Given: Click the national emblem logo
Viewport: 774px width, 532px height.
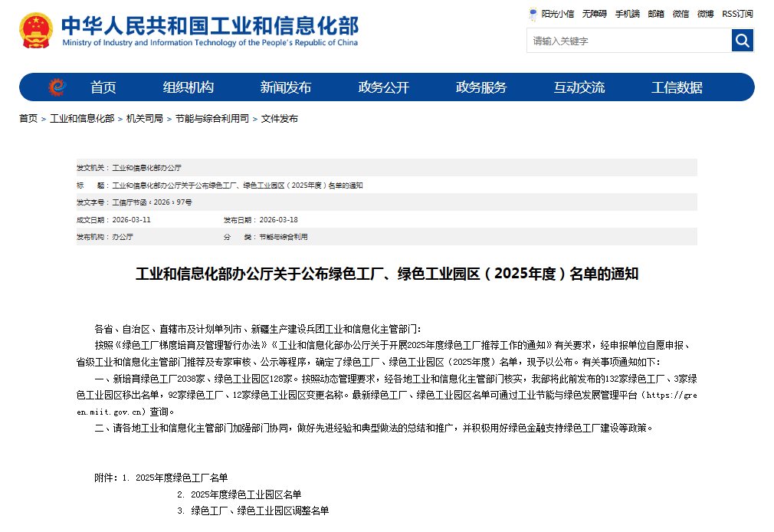Looking at the screenshot, I should [36, 30].
